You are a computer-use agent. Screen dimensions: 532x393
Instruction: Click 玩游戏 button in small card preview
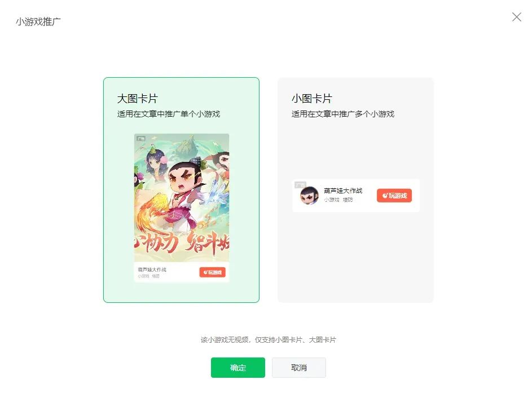(394, 196)
